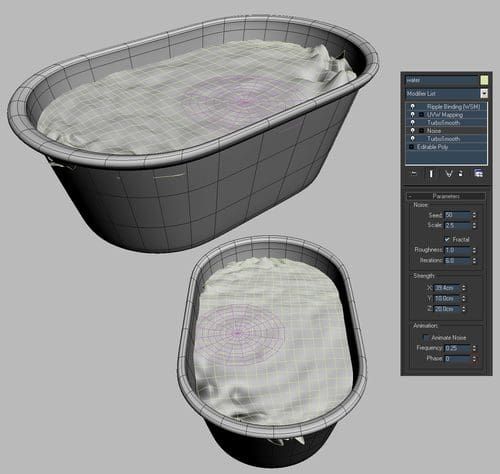Click the Roughness value field

[x=457, y=250]
